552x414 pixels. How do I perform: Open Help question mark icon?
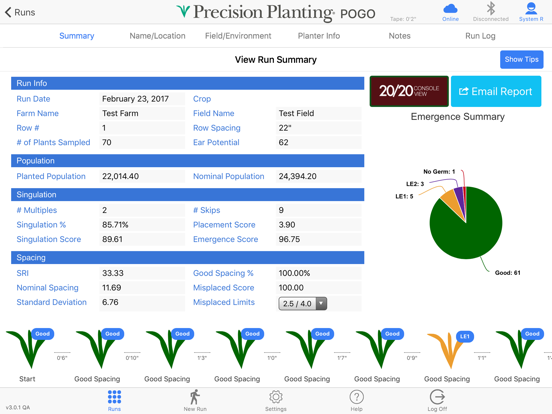(x=356, y=401)
